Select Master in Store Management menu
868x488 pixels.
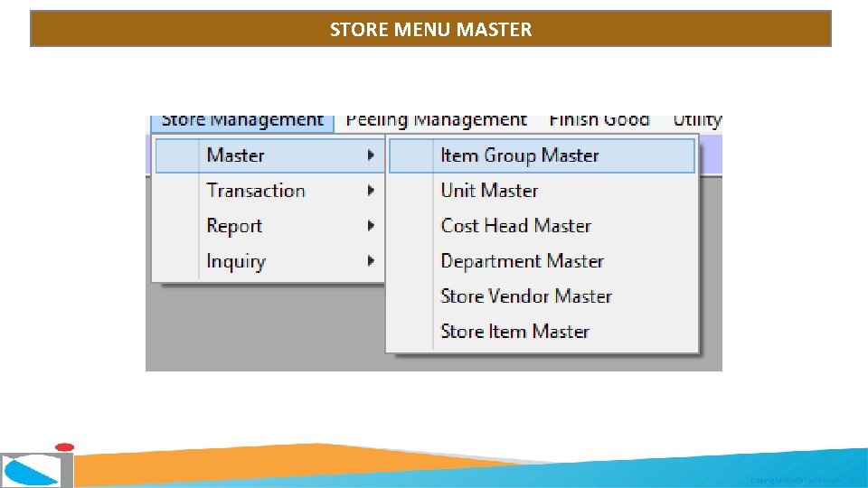click(269, 155)
